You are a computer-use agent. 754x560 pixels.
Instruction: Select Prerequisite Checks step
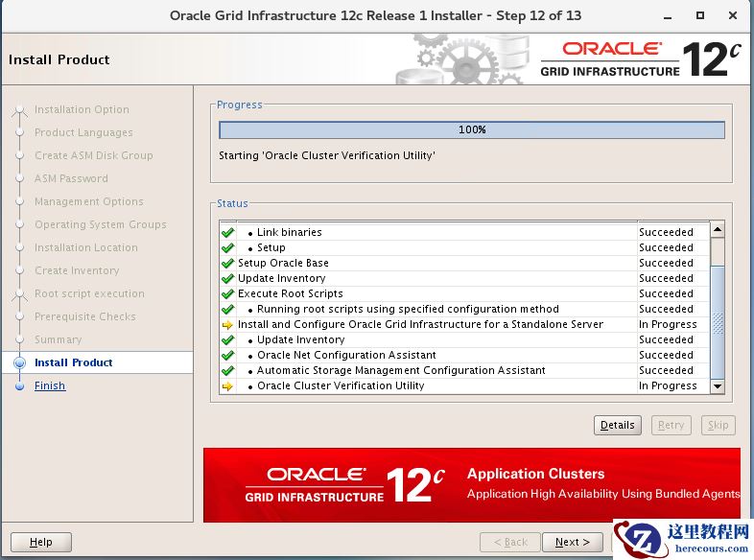tap(85, 316)
